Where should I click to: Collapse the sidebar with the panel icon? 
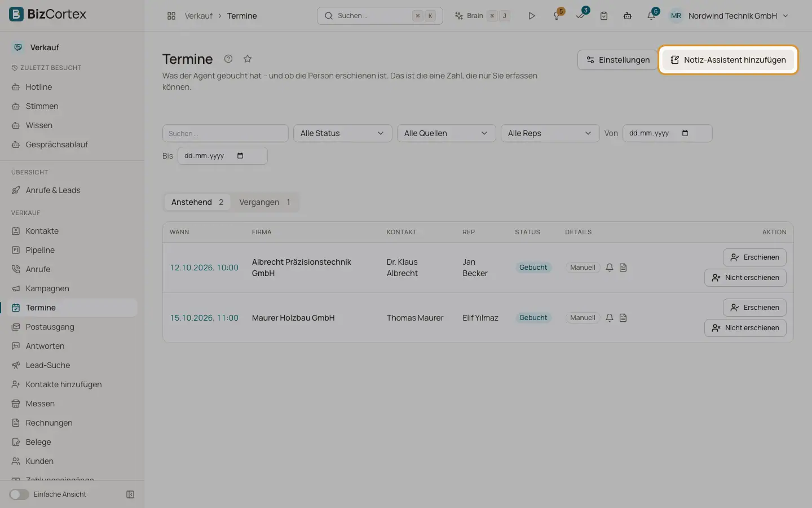pos(130,494)
